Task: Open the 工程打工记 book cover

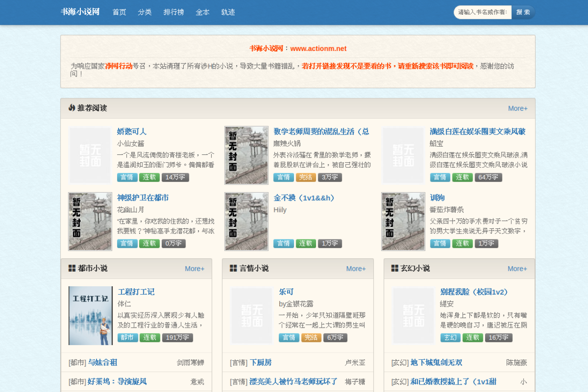Action: click(x=90, y=316)
